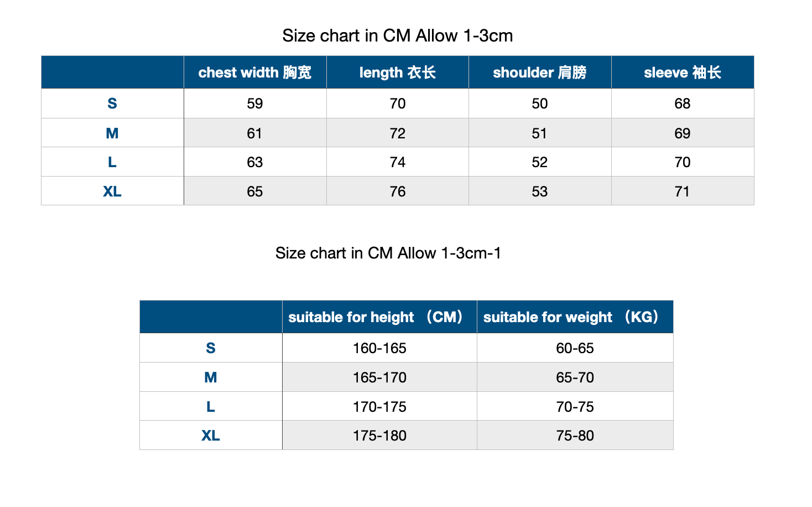This screenshot has height=507, width=812.
Task: Click the suitable for weight (KG) header
Action: tap(575, 317)
